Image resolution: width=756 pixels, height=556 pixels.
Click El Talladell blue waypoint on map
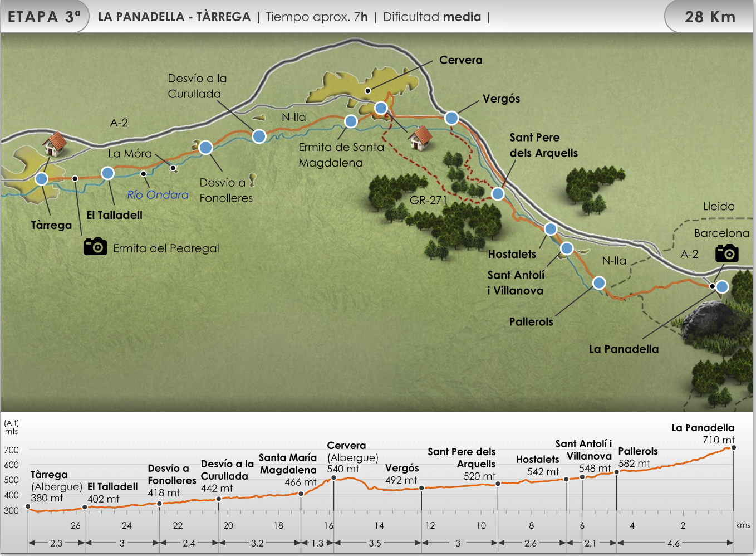click(107, 173)
